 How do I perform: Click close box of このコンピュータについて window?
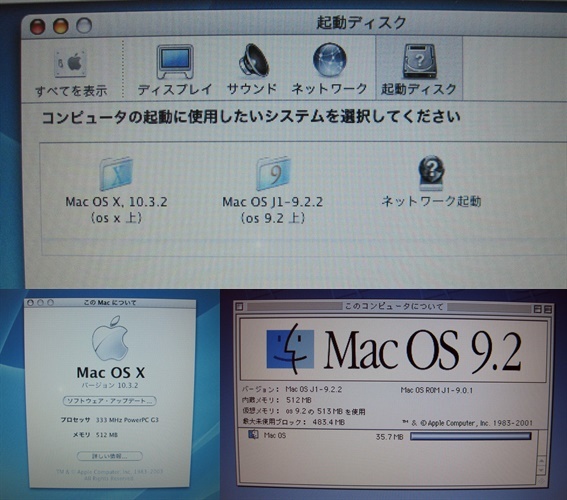(x=239, y=307)
